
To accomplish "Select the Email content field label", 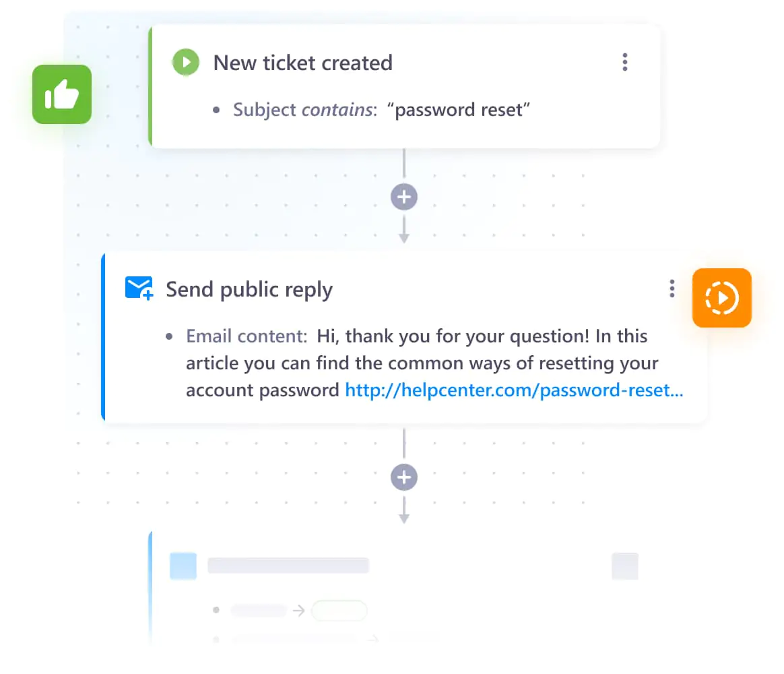I will pyautogui.click(x=247, y=336).
